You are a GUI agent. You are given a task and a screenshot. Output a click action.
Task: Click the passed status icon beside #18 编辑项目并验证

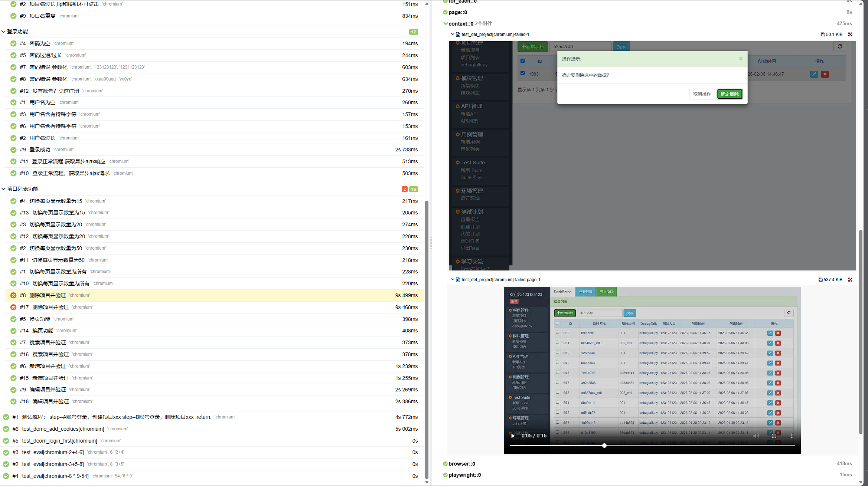[x=13, y=401]
